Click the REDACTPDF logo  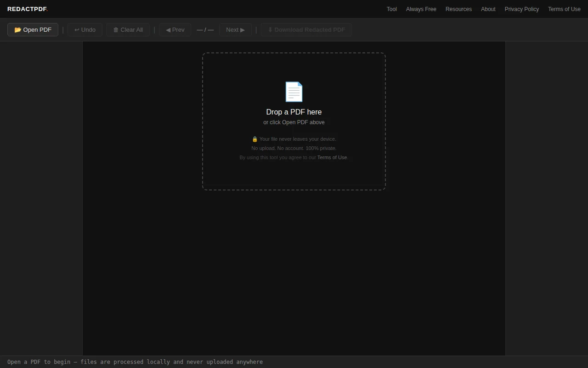pos(28,9)
